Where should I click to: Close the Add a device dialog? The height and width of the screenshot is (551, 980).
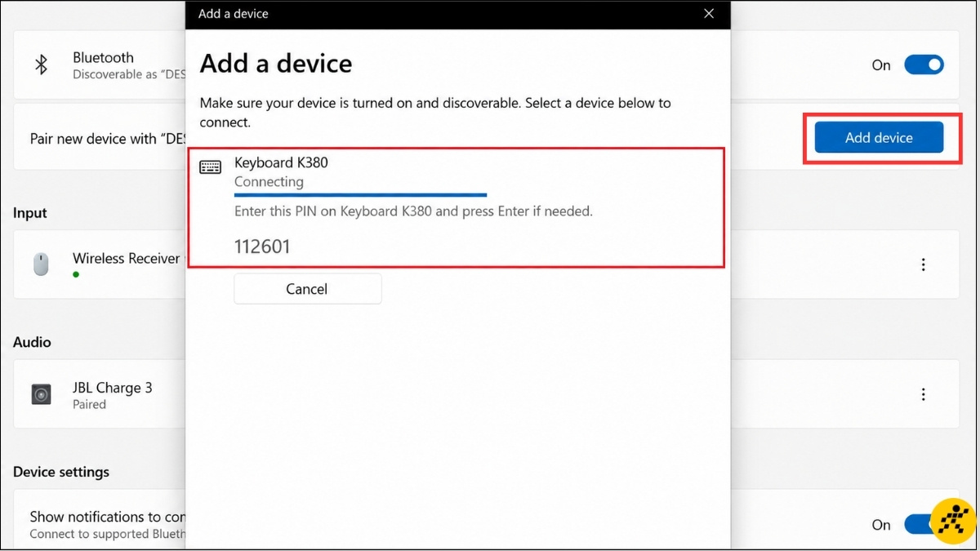pyautogui.click(x=709, y=14)
